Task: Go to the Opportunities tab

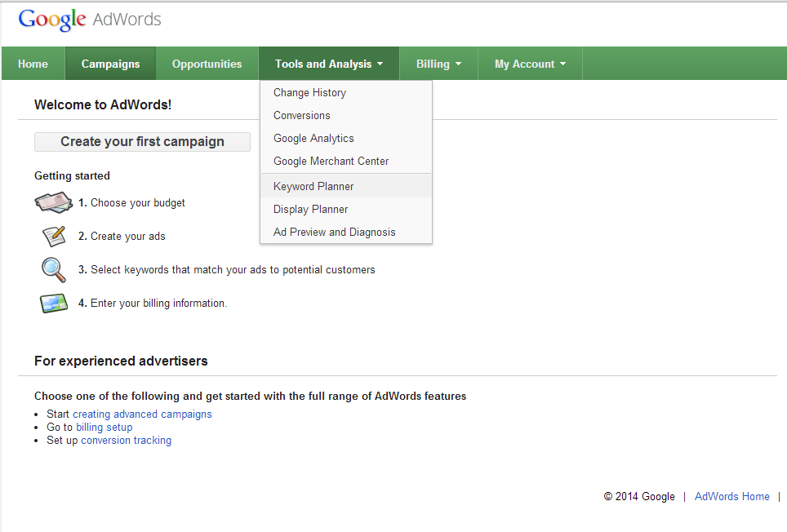Action: click(x=207, y=64)
